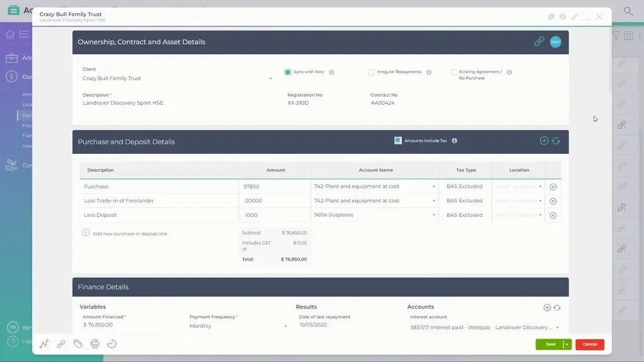The width and height of the screenshot is (644, 362).
Task: Click the link icon in bottom toolbar
Action: click(61, 344)
